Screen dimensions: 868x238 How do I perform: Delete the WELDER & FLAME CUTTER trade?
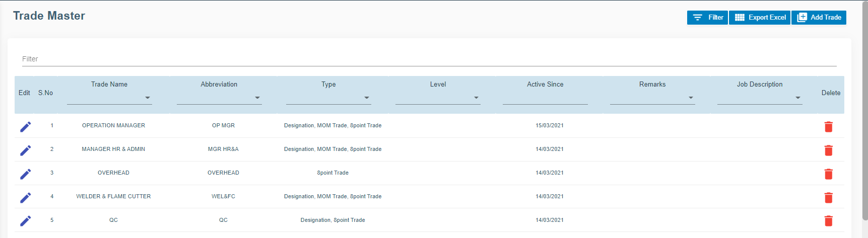point(828,197)
